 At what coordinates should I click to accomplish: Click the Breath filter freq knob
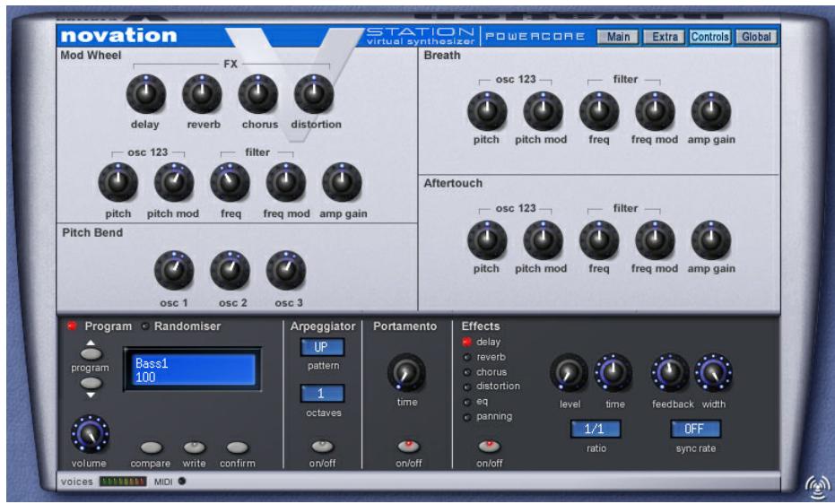(599, 111)
